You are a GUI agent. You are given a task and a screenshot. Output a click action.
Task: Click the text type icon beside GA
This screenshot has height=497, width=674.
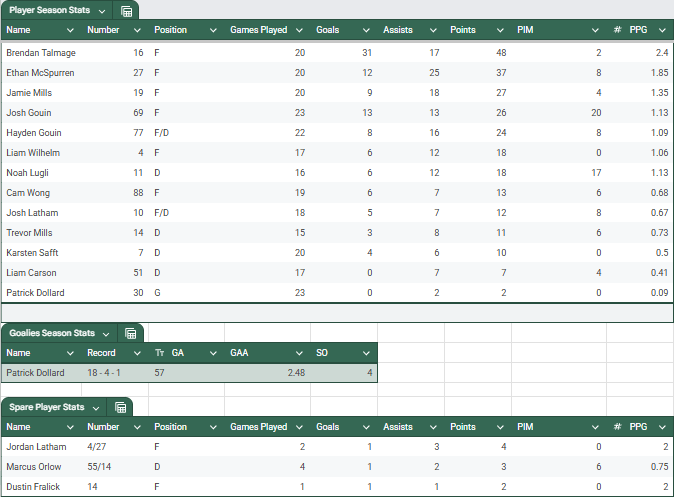point(160,353)
